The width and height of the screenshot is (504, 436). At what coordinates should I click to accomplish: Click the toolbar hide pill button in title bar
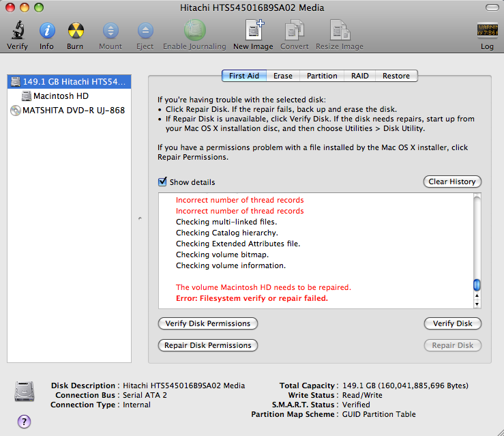pyautogui.click(x=492, y=8)
